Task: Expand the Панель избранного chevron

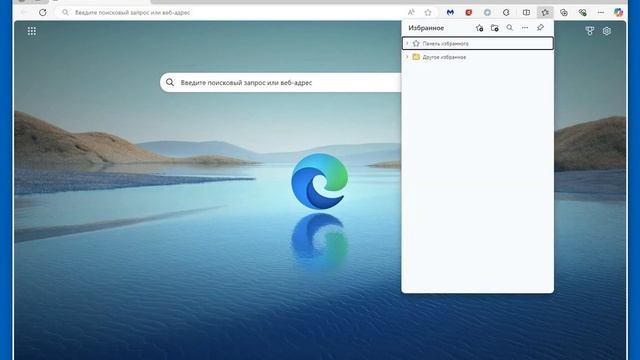Action: point(407,43)
